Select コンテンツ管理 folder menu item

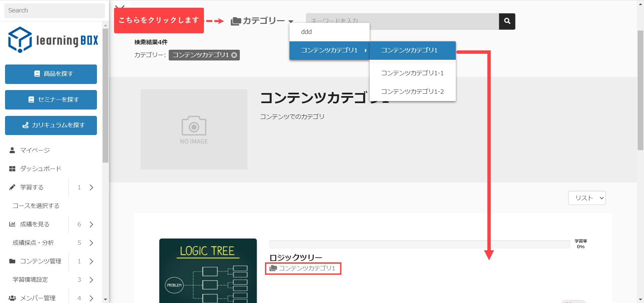point(40,261)
